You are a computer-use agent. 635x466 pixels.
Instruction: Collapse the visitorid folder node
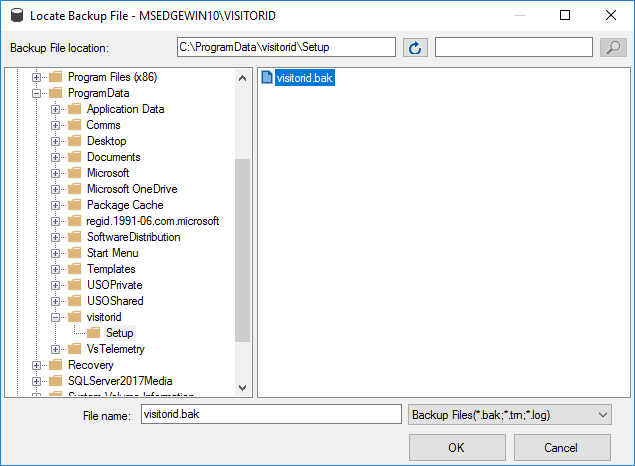(x=56, y=317)
